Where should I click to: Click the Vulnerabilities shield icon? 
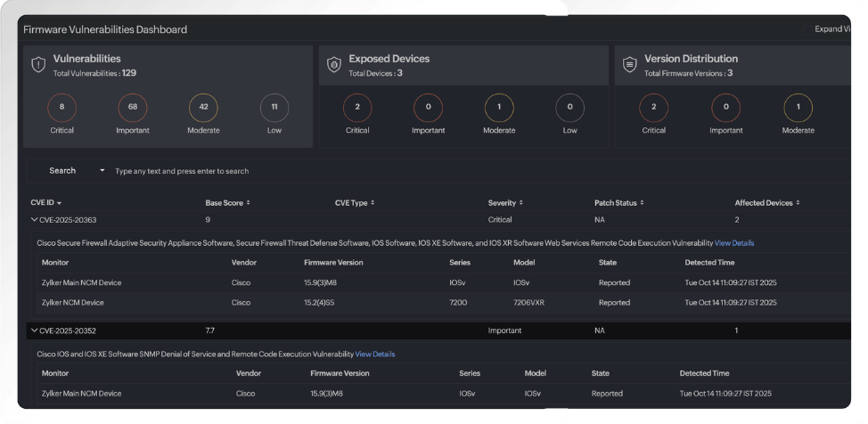[x=37, y=65]
